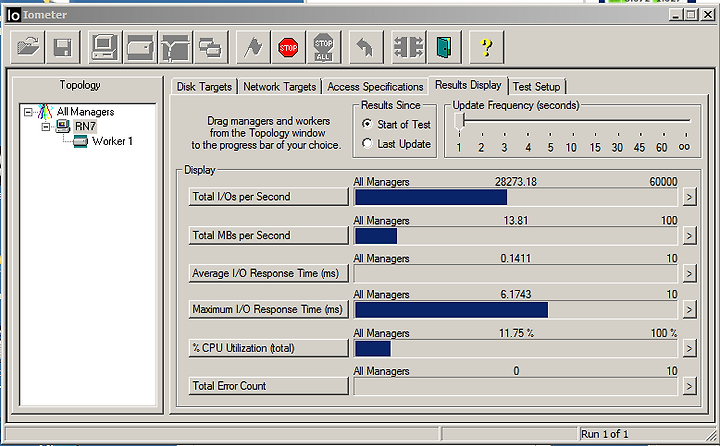
Task: Minimize the Iometer window
Action: [675, 15]
